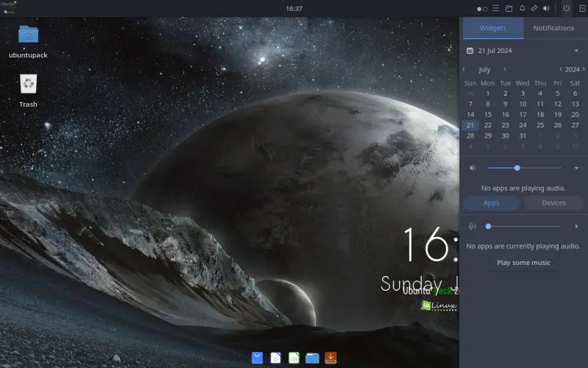
Task: Open the blue Files folder in dock
Action: pyautogui.click(x=312, y=358)
